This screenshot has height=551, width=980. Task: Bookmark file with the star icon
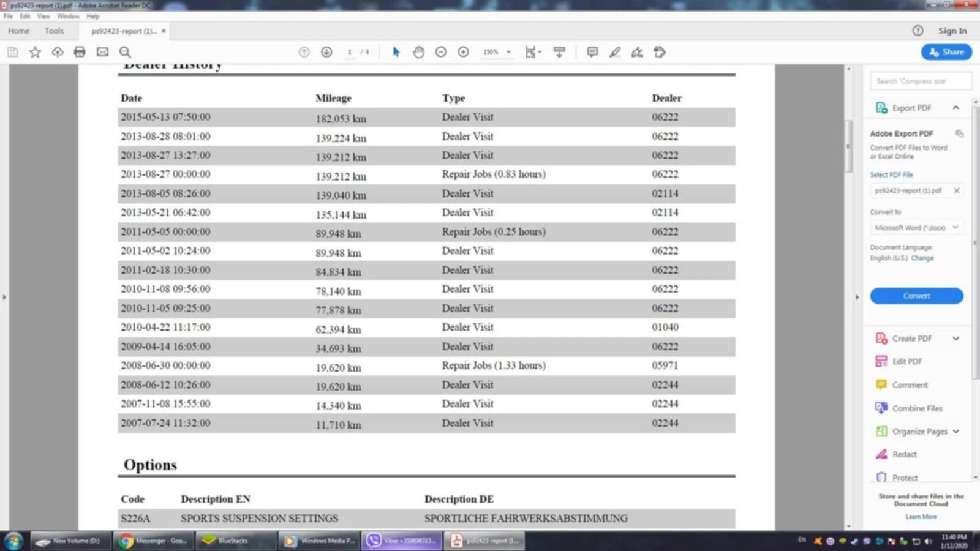coord(35,52)
